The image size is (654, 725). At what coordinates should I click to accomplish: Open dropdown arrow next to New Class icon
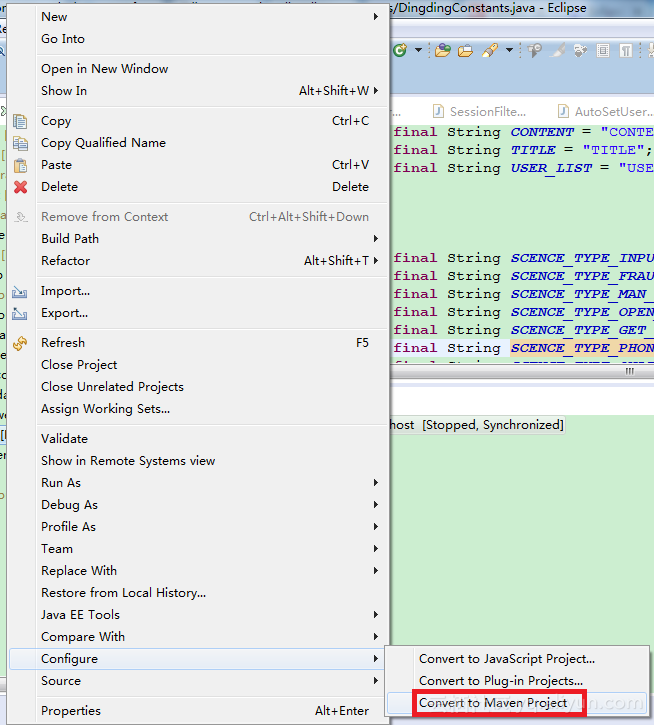pyautogui.click(x=418, y=50)
